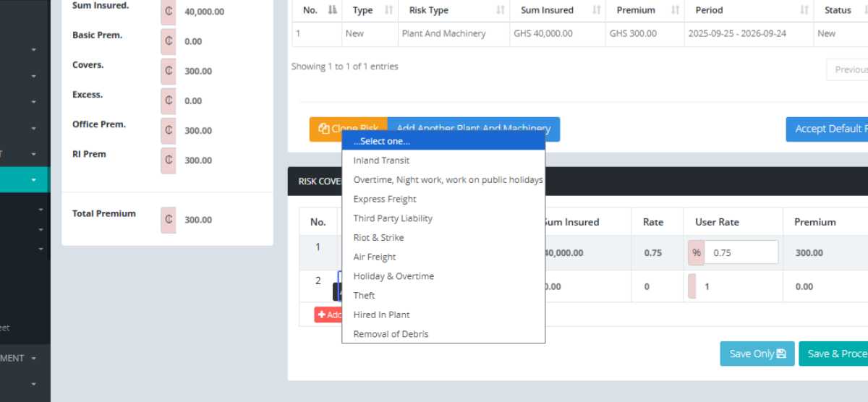
Task: Sort by the No. column sort icon
Action: click(333, 10)
